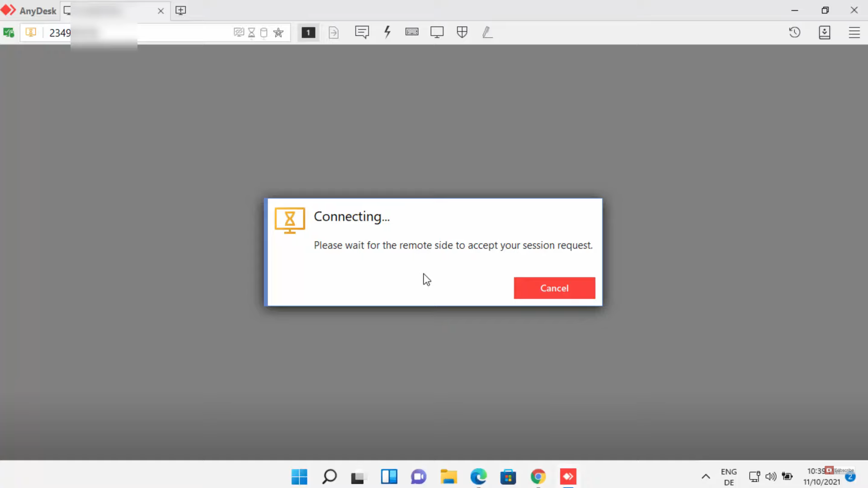Click the AnyDesk address input field
Screen dimensions: 868x488
[181, 33]
